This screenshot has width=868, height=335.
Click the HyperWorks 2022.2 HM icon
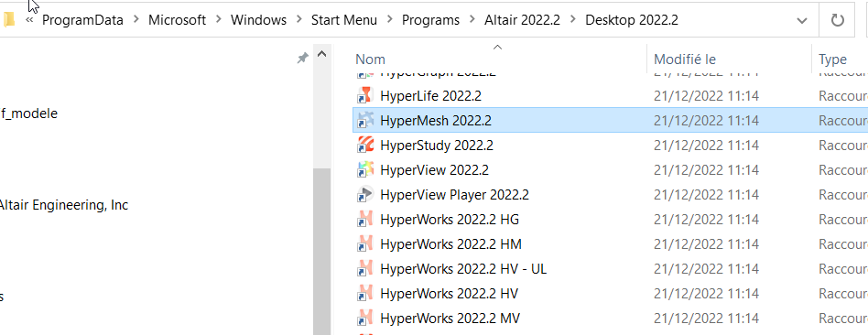364,244
